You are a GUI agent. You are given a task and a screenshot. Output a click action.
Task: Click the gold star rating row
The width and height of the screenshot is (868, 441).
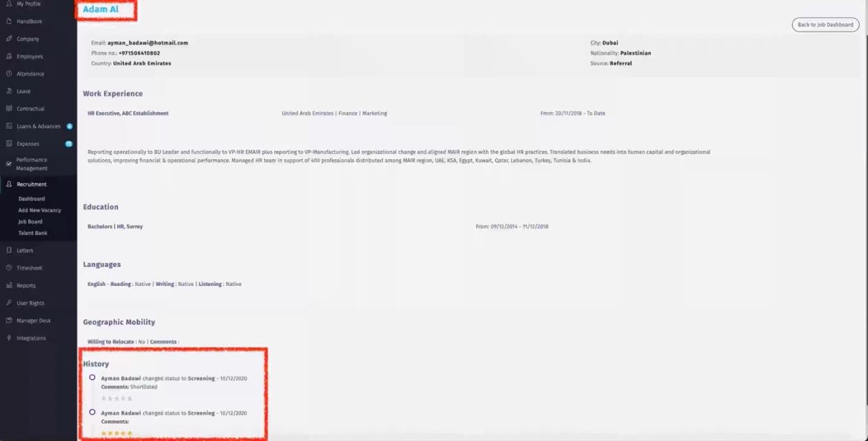(116, 433)
